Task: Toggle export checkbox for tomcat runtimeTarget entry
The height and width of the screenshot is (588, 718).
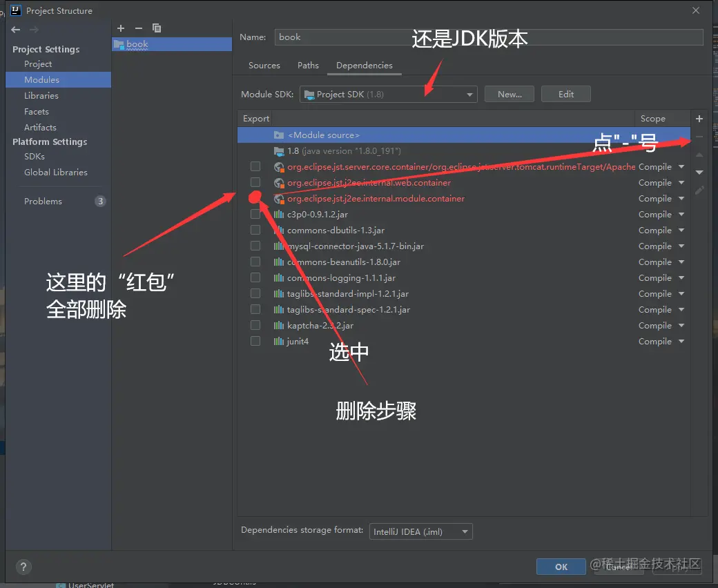Action: (255, 166)
